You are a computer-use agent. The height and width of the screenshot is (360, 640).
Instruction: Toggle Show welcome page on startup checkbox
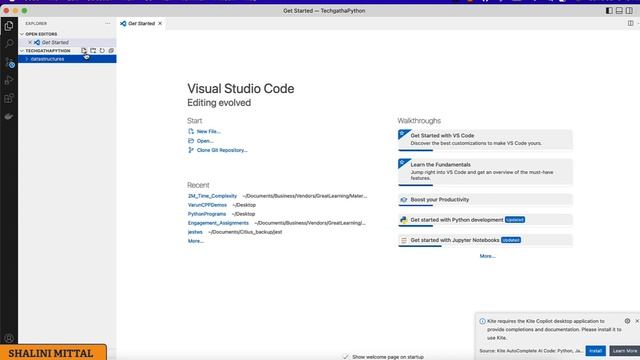pyautogui.click(x=346, y=357)
